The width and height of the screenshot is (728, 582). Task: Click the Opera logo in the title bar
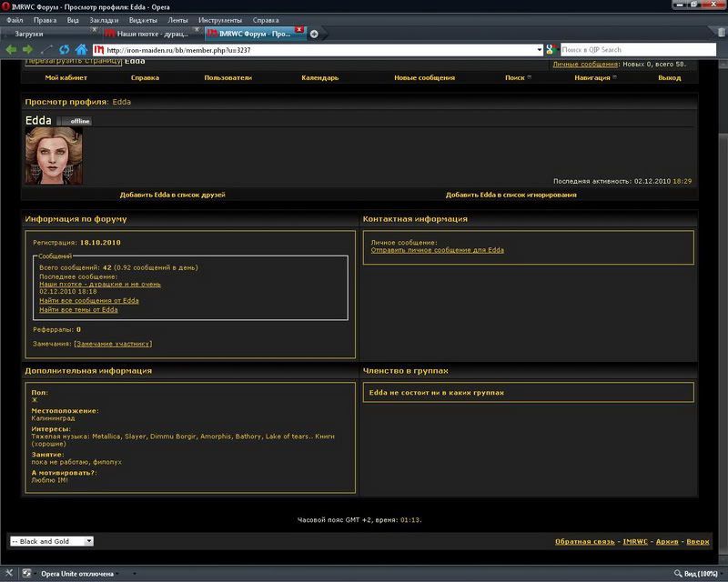click(x=5, y=6)
